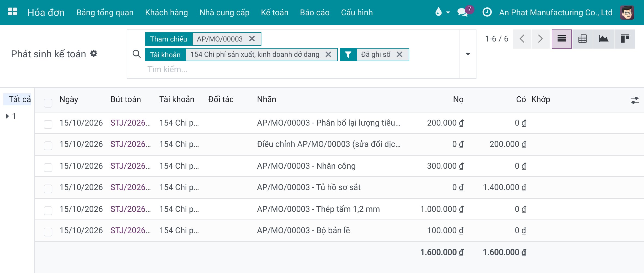Viewport: 644px width, 273px height.
Task: Sort by the Đối tác column header
Action: [x=221, y=99]
